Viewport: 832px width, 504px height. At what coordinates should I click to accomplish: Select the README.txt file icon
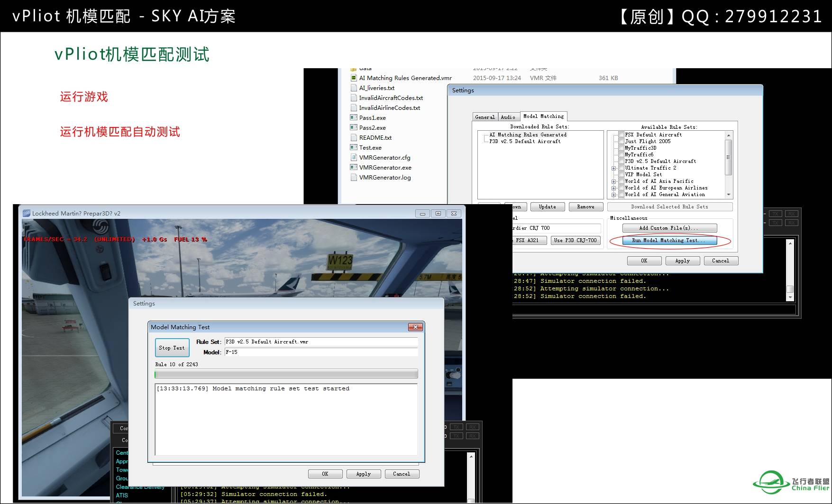click(353, 137)
